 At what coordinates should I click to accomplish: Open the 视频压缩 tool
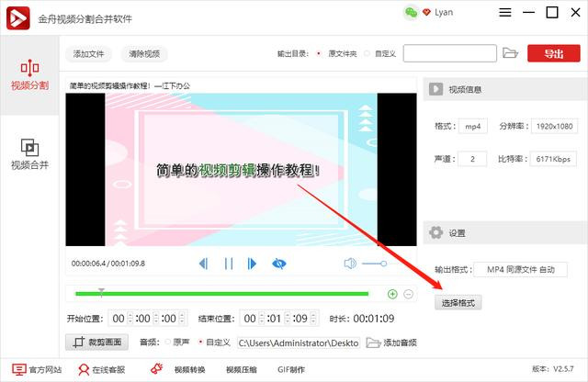(x=242, y=370)
